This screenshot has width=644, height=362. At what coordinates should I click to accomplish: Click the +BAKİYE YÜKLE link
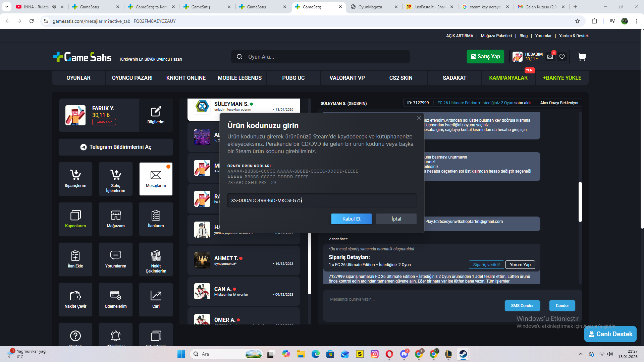(x=562, y=78)
